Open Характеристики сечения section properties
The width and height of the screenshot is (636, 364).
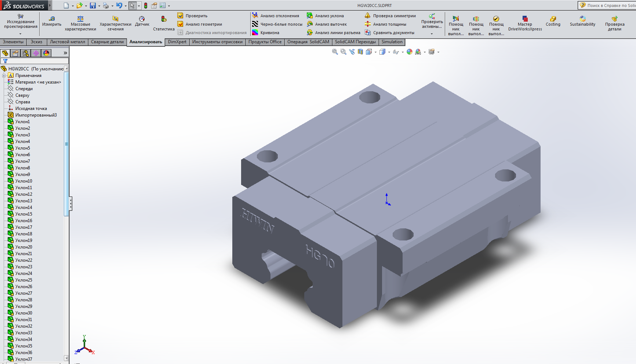pyautogui.click(x=116, y=23)
